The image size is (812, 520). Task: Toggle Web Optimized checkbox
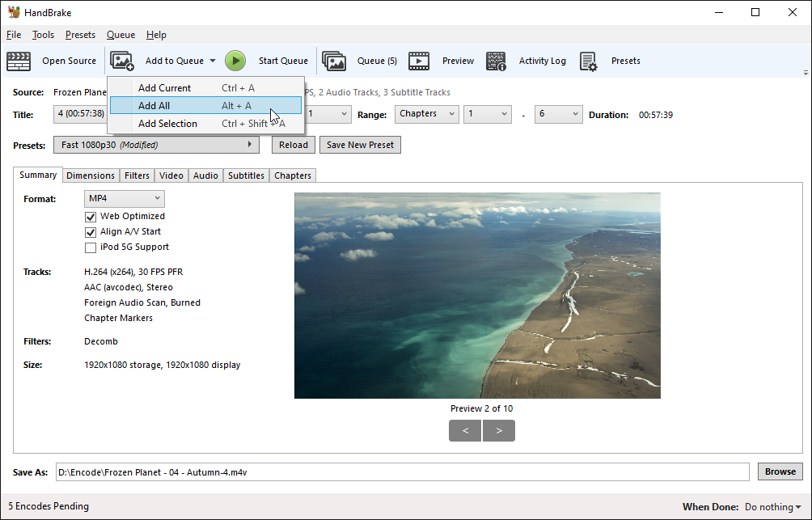pos(90,217)
